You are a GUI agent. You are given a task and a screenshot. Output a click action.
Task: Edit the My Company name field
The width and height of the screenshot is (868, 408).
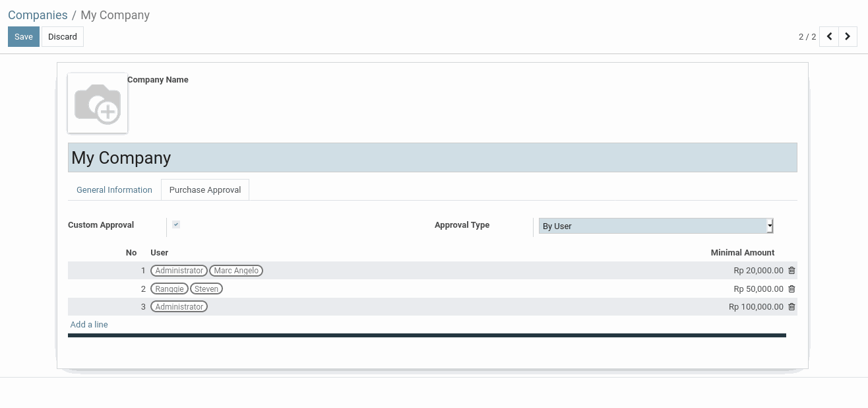432,158
